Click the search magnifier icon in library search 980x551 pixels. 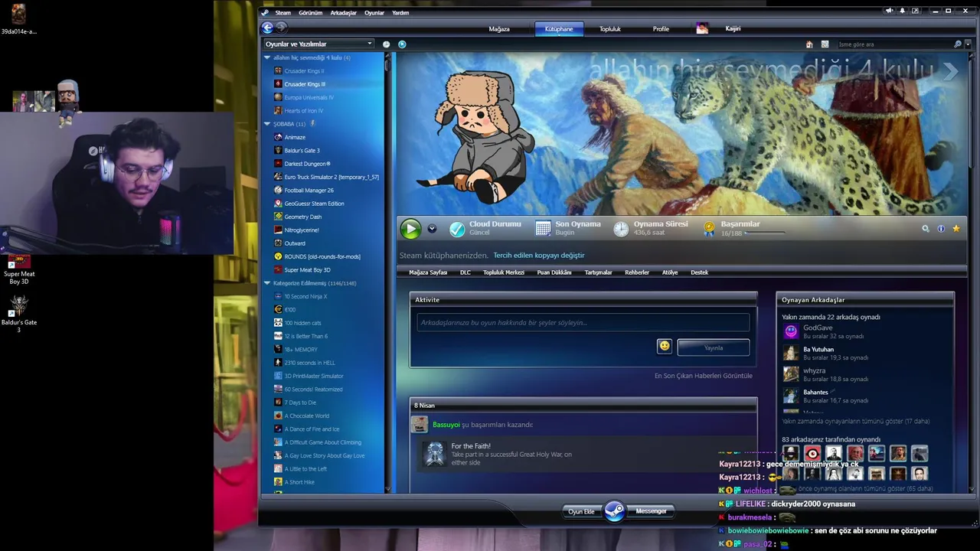[957, 44]
